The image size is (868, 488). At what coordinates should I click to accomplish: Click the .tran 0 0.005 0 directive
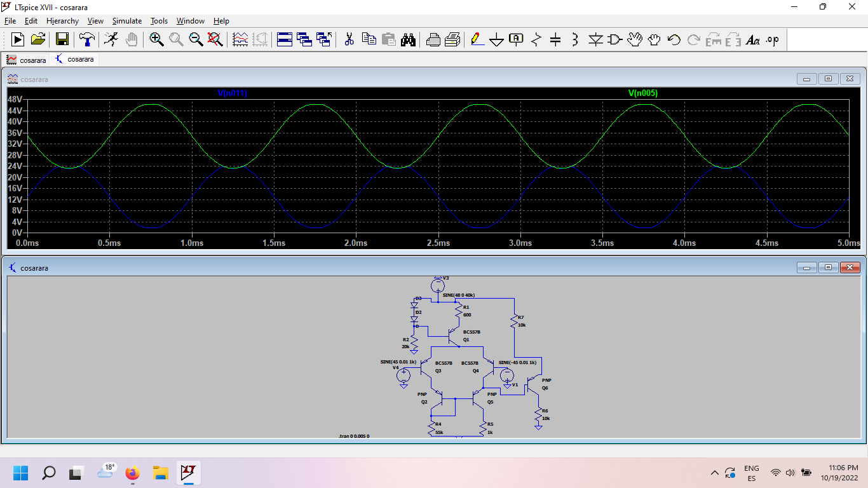[354, 436]
